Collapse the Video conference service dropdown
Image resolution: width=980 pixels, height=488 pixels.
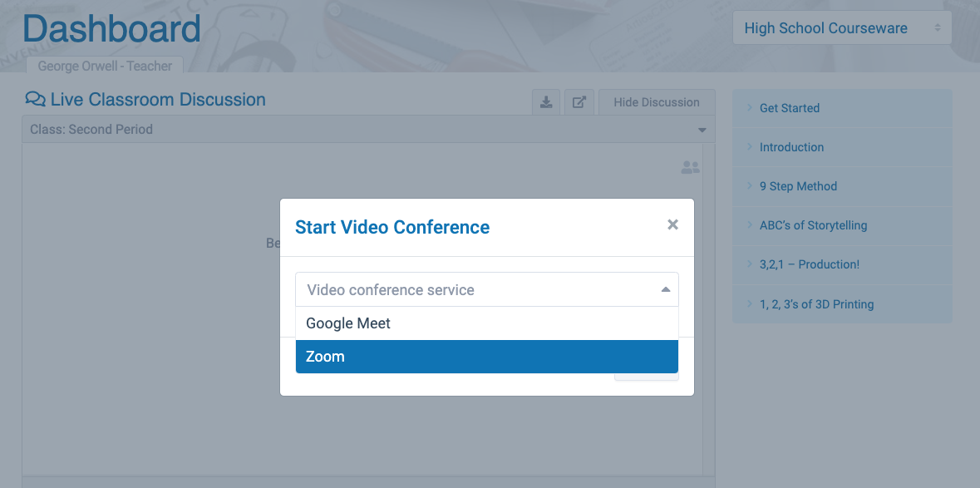(666, 289)
